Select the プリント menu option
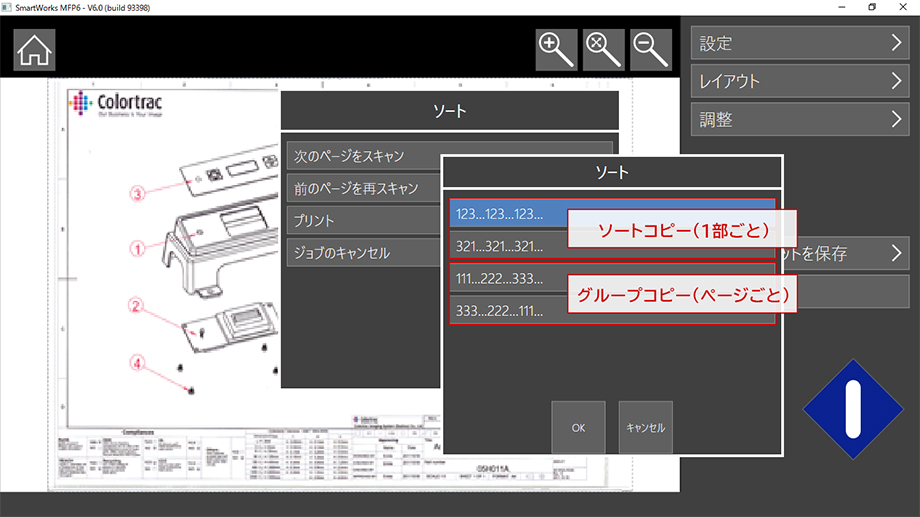 [x=362, y=221]
